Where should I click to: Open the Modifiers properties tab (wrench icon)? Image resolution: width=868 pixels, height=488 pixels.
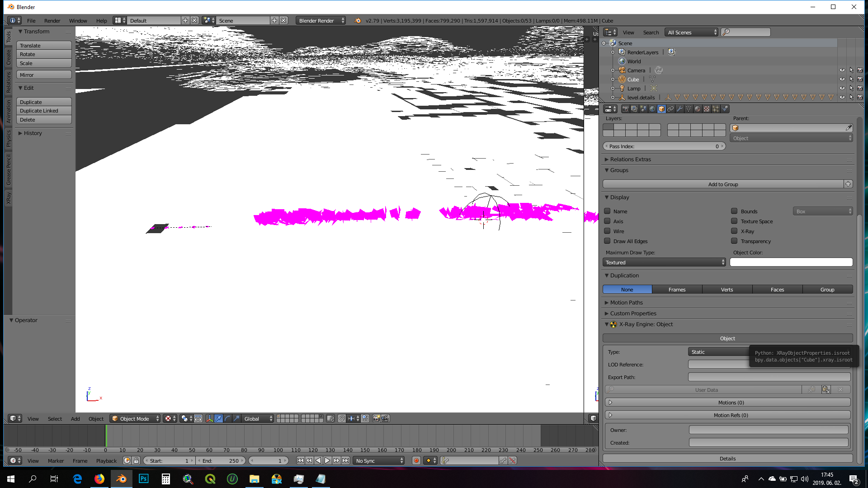680,109
